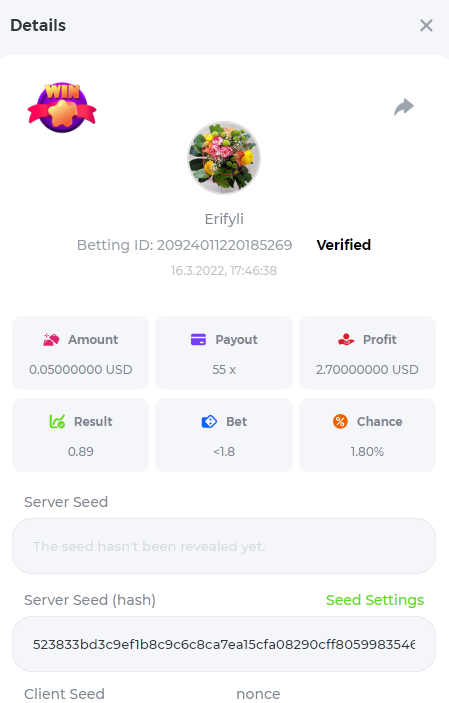Screen dimensions: 449x703
Task: Open Erifyli's flower avatar
Action: pos(224,158)
